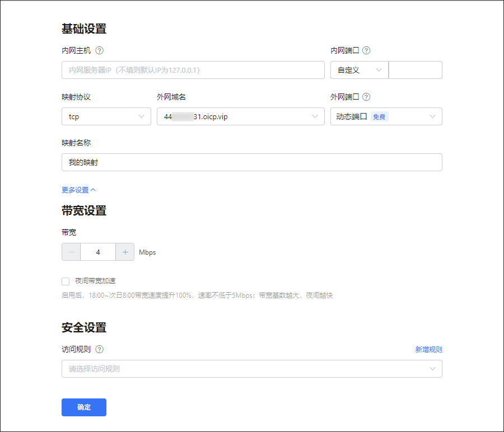Click bandwidth value field showing 4
This screenshot has height=432, width=504.
[x=98, y=252]
